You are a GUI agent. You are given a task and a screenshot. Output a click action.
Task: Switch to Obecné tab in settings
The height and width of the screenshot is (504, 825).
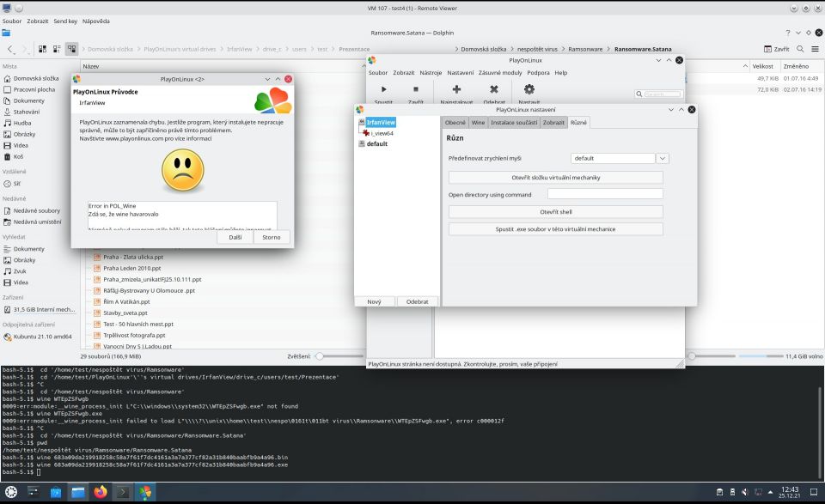(x=455, y=123)
